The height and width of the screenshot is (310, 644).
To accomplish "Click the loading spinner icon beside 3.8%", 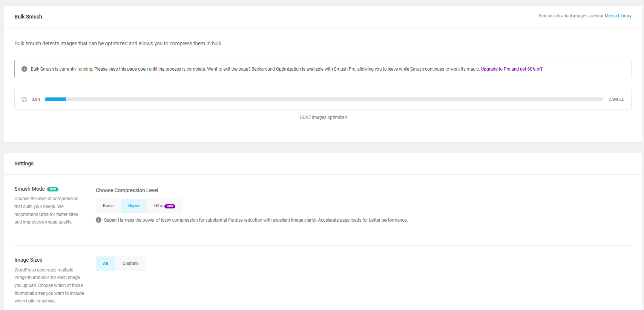I will tap(24, 99).
